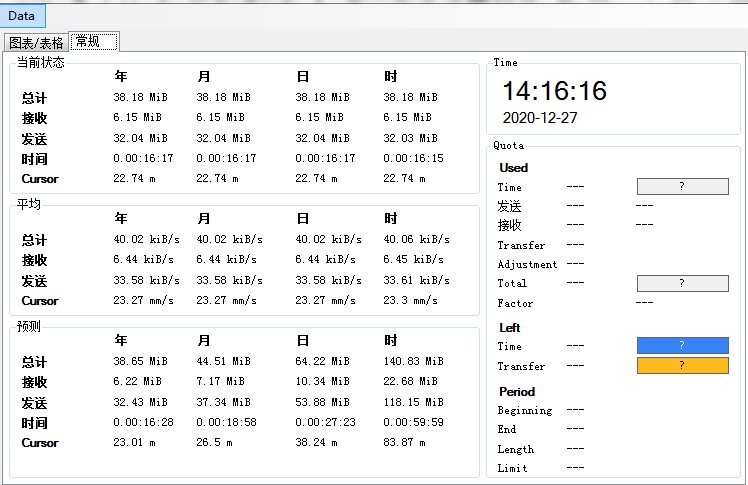
Task: Click the 23.3 mm/s average Cursor value
Action: 410,301
